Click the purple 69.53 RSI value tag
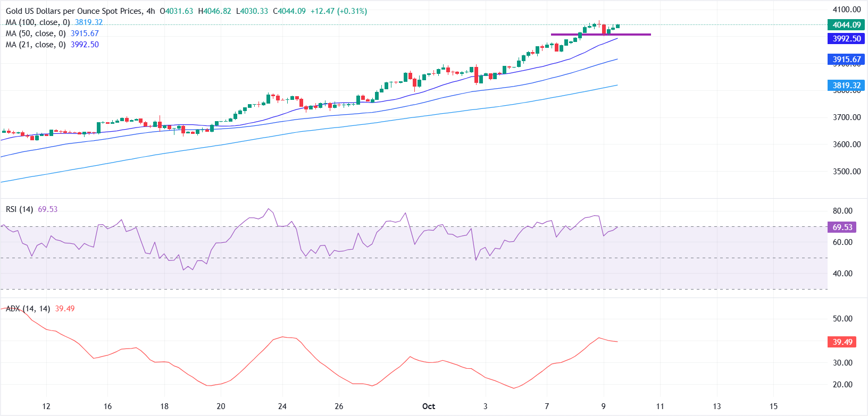The width and height of the screenshot is (868, 416). 842,227
